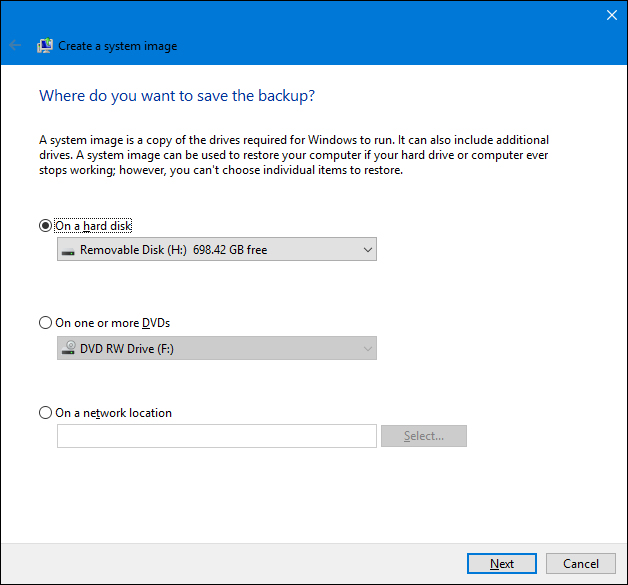The height and width of the screenshot is (585, 628).
Task: Focus the network location path text field
Action: (217, 436)
